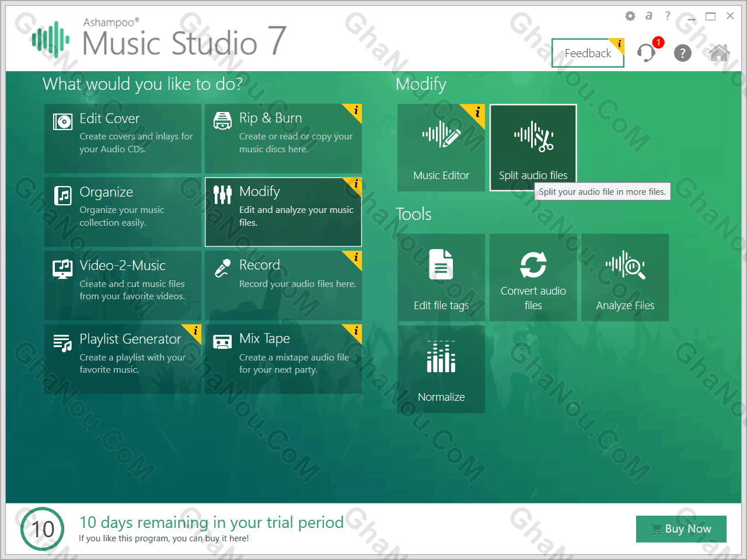Open the Normalize equalizer bars icon
This screenshot has width=747, height=560.
441,356
